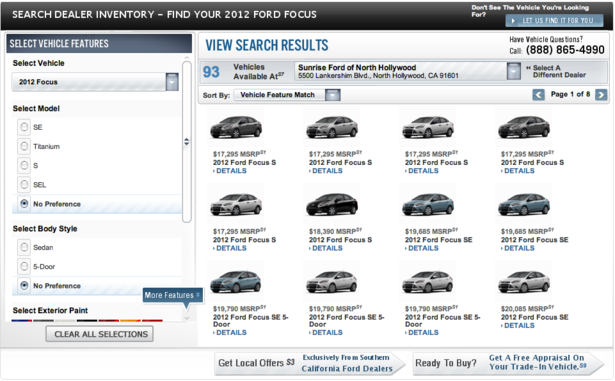Screen dimensions: 615x381
Task: Open fourth top-row dark Focus S thumbnail
Action: click(x=524, y=127)
